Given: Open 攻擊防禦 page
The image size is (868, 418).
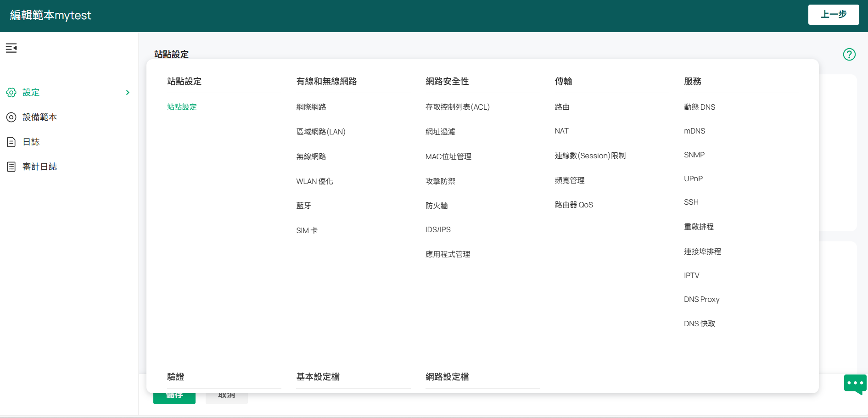Looking at the screenshot, I should pos(440,181).
